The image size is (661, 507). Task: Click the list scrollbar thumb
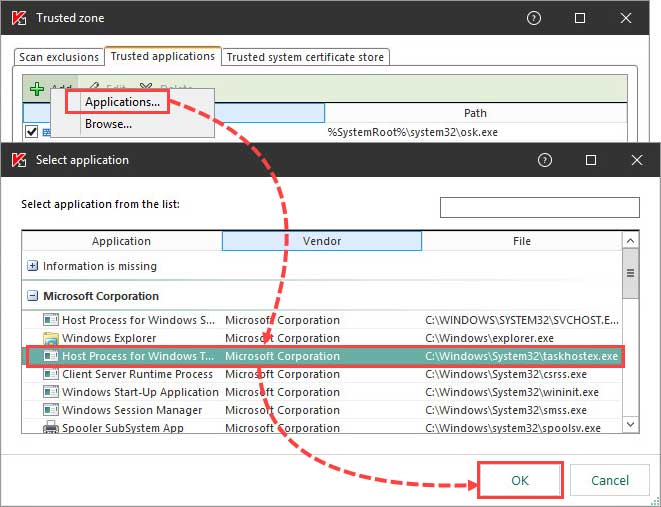tap(631, 273)
